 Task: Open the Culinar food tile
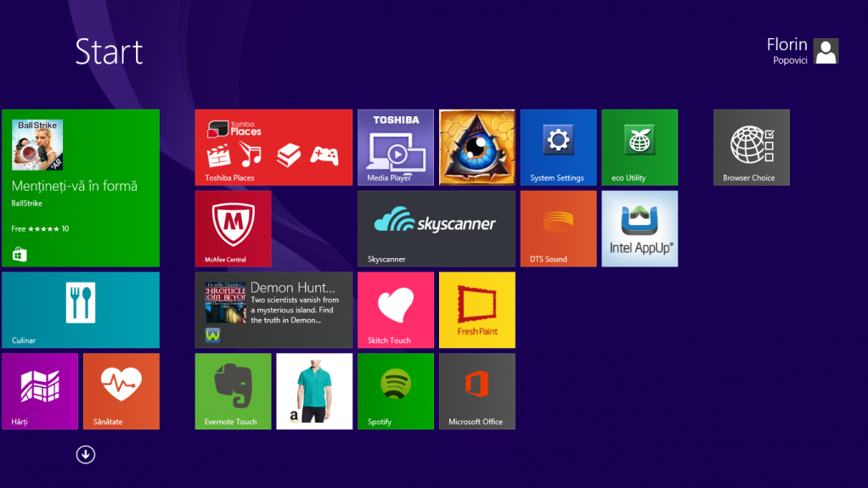pyautogui.click(x=81, y=310)
